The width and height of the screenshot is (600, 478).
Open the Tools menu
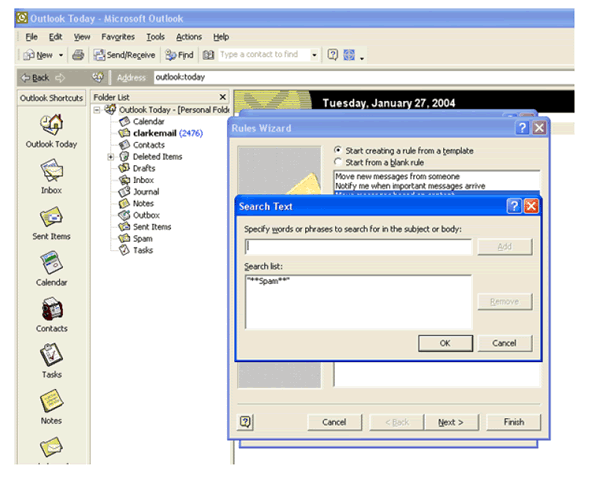[x=155, y=37]
